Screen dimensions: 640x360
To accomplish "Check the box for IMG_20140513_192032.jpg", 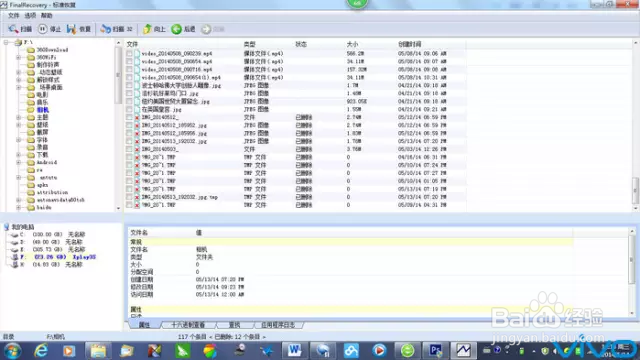I will coord(129,141).
